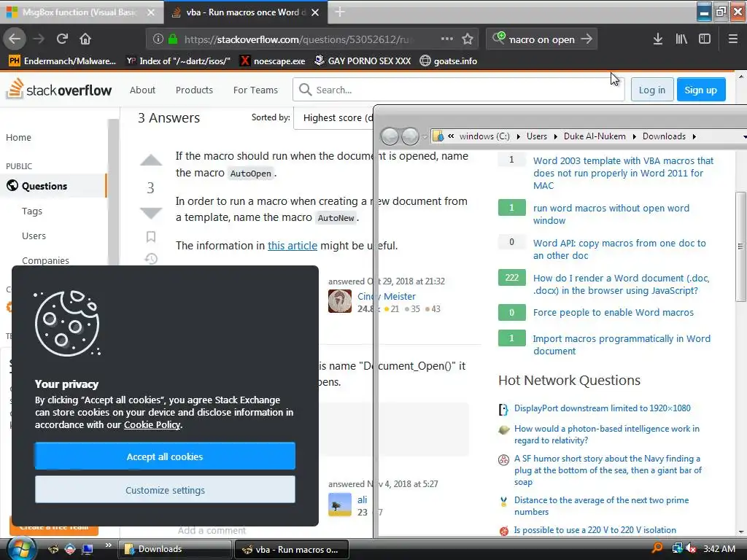Open page actions three-dot menu

447,39
